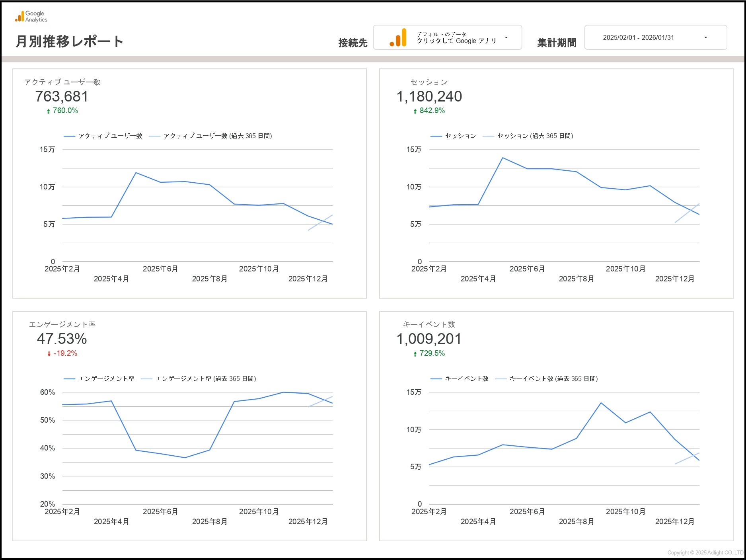Click the Adfight copyright text
This screenshot has width=746, height=560.
click(x=705, y=552)
